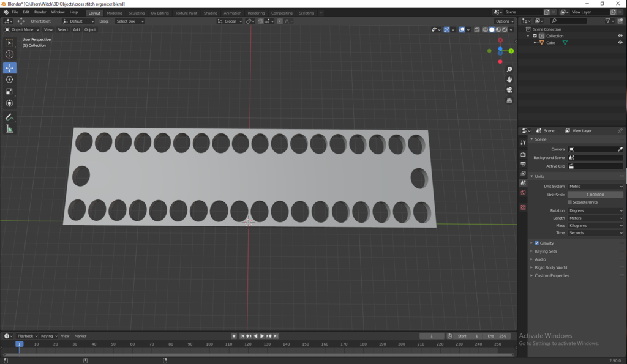Toggle viewport overlays button
The image size is (627, 364).
pyautogui.click(x=462, y=29)
